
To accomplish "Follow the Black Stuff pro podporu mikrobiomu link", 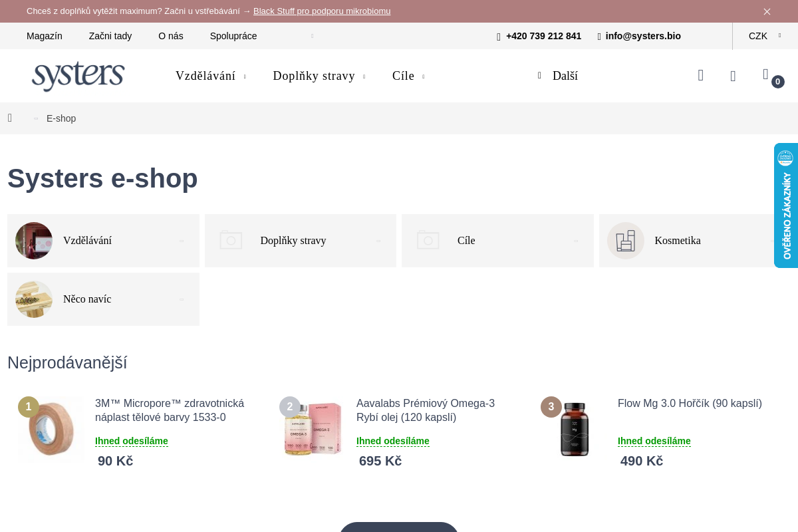I will [x=322, y=11].
